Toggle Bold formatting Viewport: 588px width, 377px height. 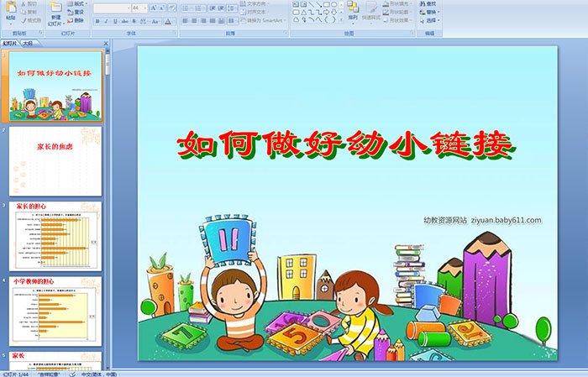pyautogui.click(x=97, y=21)
